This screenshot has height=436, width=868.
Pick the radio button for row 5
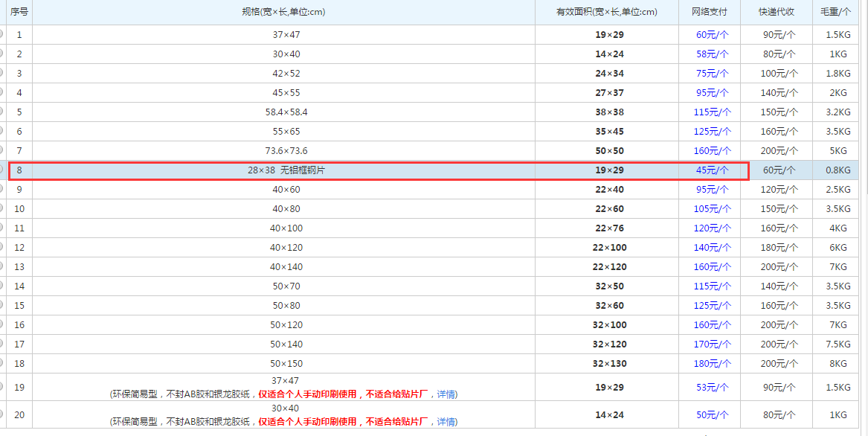(2, 112)
